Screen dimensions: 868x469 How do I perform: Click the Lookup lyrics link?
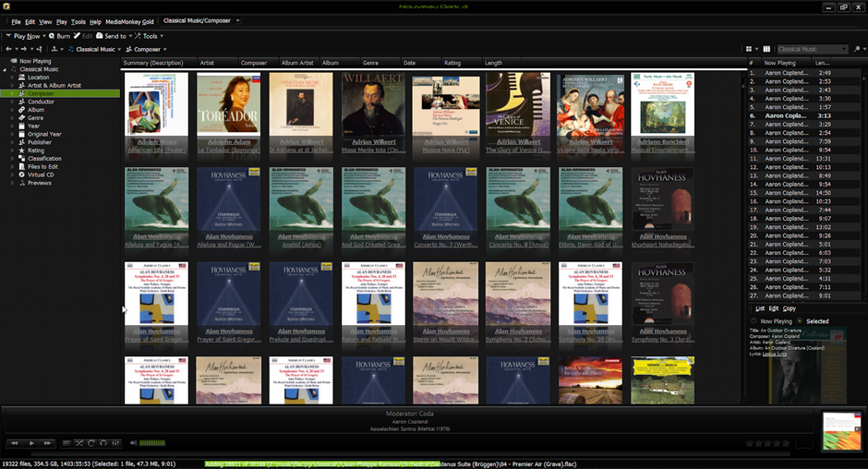tap(775, 354)
